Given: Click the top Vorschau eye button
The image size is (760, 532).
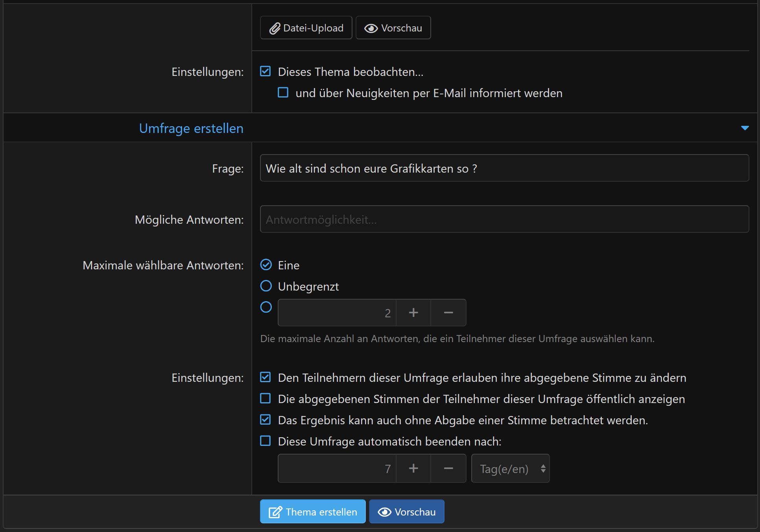Looking at the screenshot, I should click(x=393, y=28).
